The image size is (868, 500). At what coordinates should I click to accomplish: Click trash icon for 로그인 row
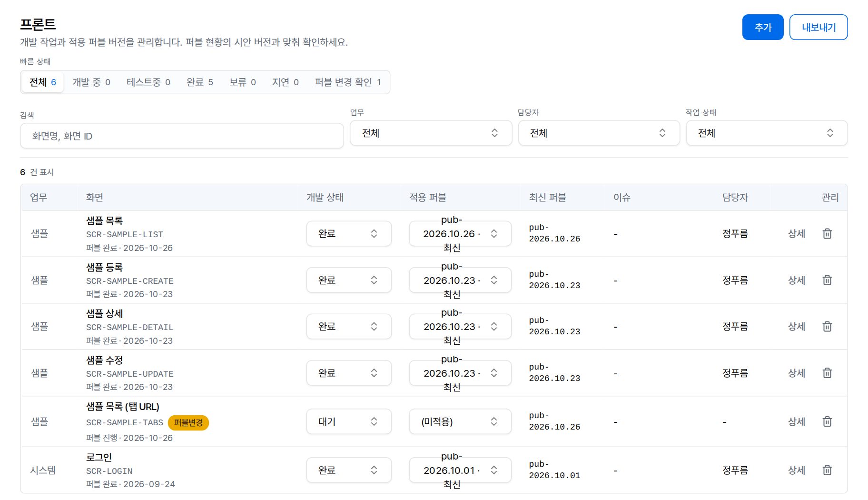(x=827, y=470)
